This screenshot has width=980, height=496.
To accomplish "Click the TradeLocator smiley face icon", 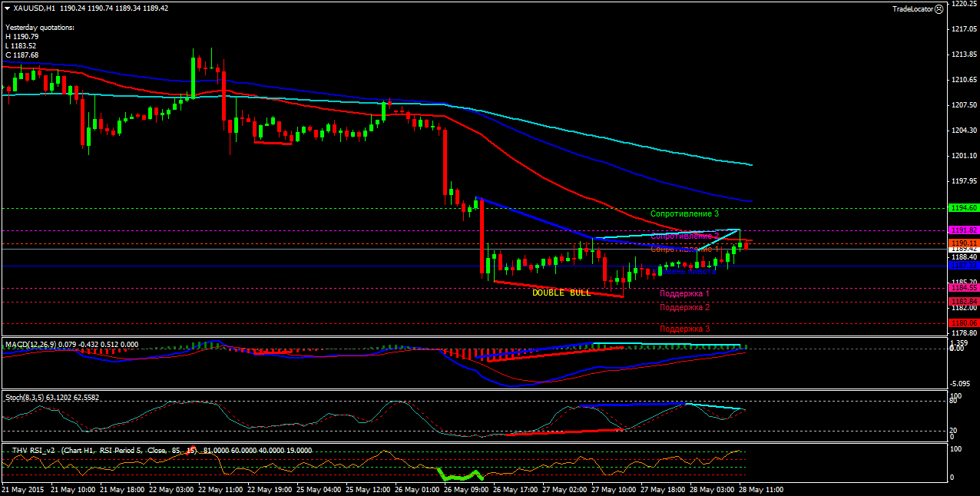I will point(939,8).
